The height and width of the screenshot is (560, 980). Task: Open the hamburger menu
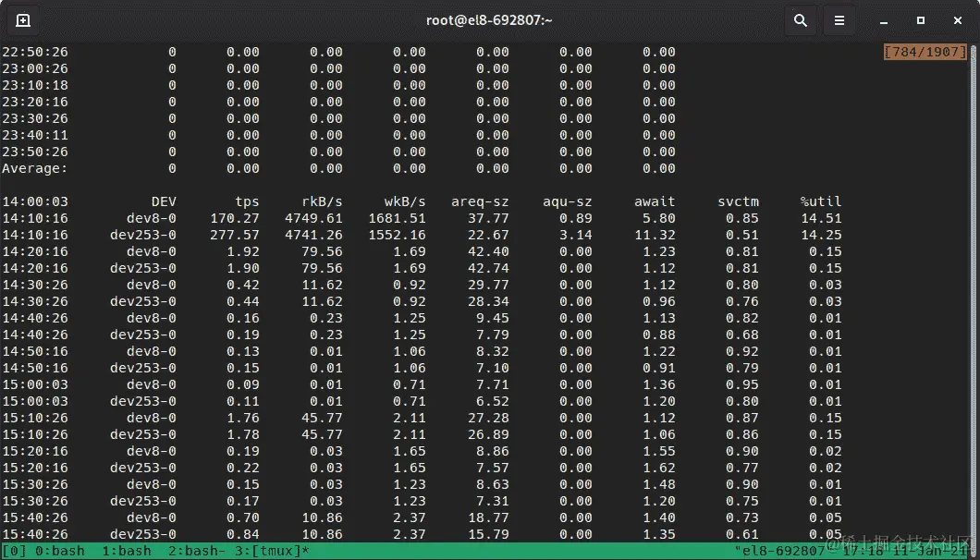pyautogui.click(x=839, y=20)
